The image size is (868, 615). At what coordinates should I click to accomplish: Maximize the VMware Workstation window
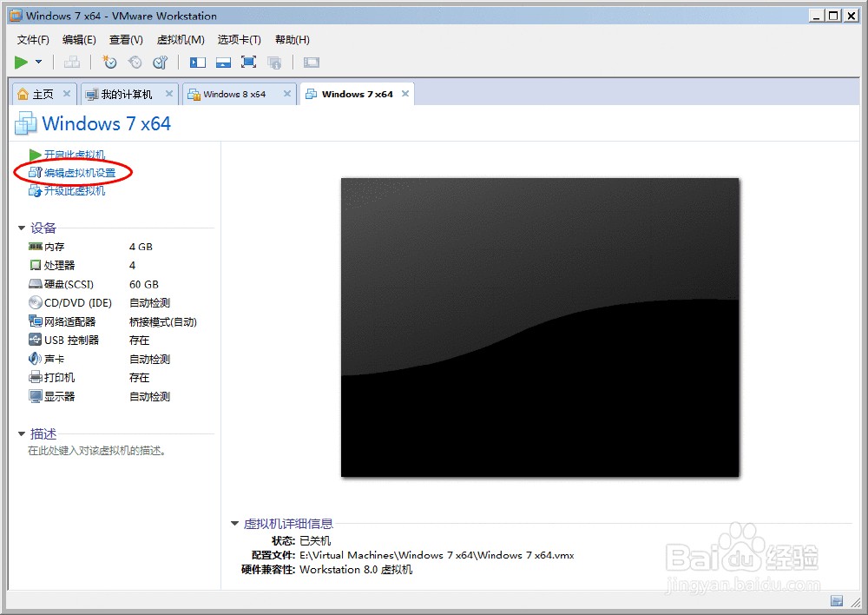pos(833,16)
